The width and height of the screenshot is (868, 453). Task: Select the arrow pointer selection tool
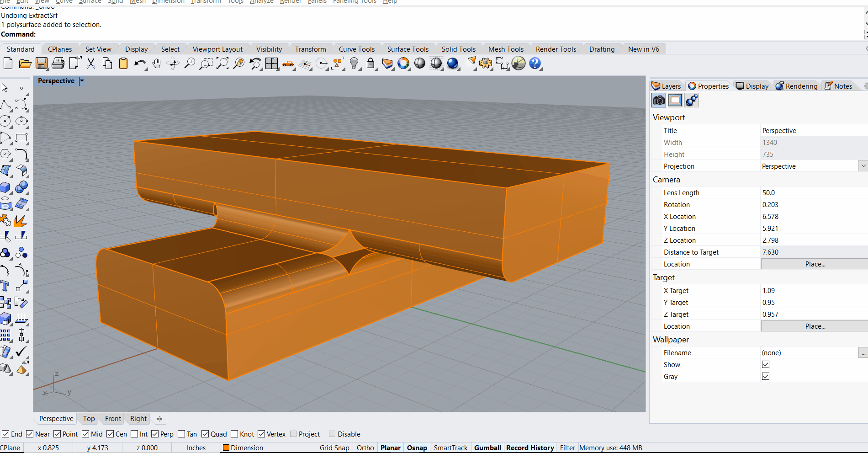[5, 88]
